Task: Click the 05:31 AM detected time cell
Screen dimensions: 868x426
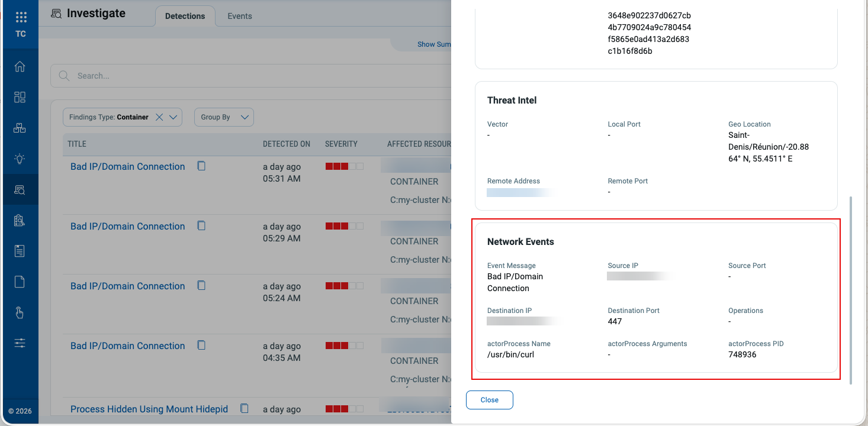Action: click(x=282, y=173)
